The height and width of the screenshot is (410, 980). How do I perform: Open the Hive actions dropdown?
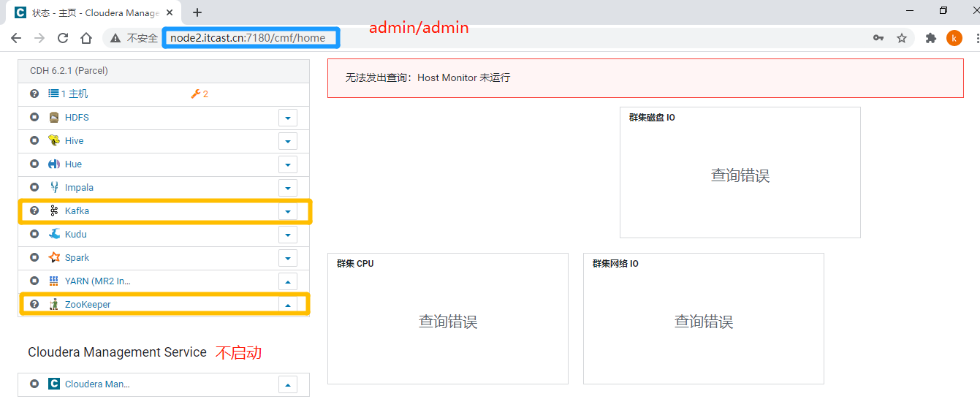click(x=288, y=141)
